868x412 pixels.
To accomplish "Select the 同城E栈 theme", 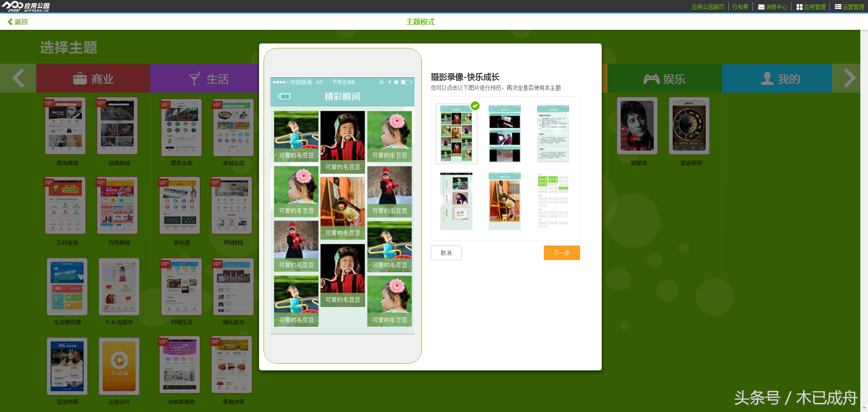I will point(231,205).
